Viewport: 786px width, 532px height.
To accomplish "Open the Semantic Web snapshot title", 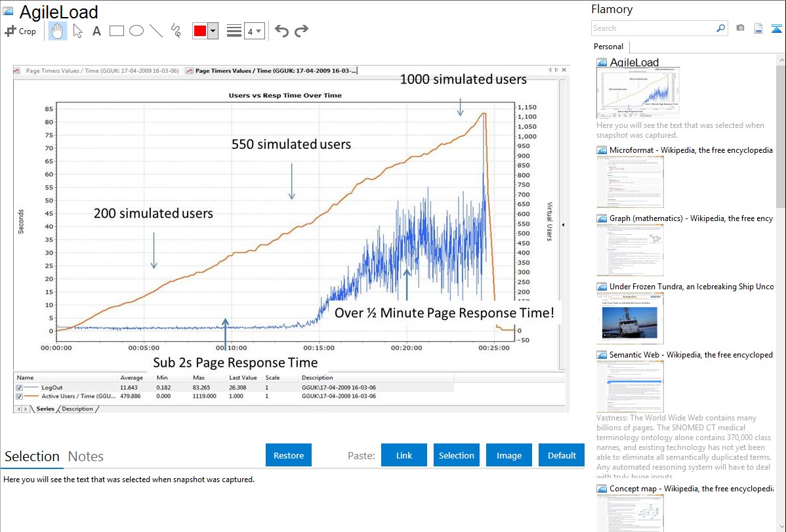I will pyautogui.click(x=692, y=354).
